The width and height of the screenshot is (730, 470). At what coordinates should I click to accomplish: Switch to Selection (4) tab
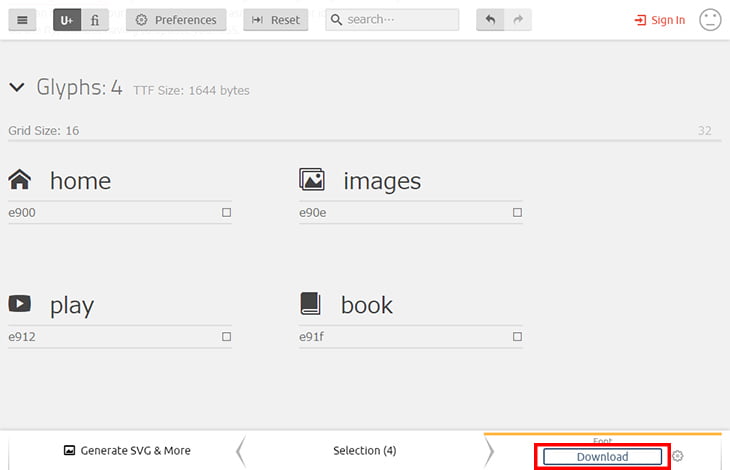tap(362, 450)
